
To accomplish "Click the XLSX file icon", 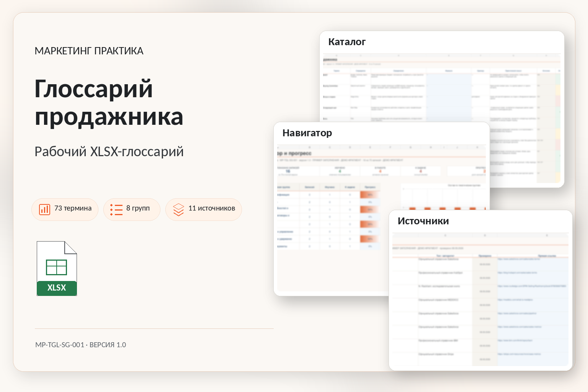I will pyautogui.click(x=57, y=268).
